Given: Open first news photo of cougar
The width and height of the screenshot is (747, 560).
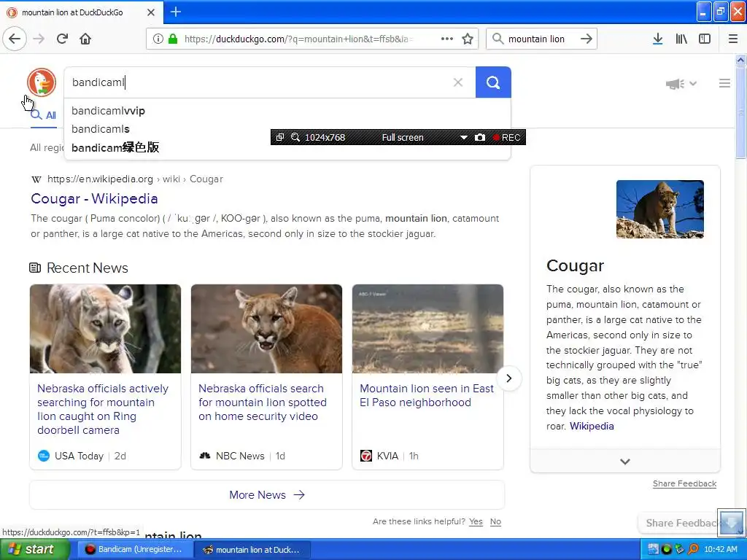Looking at the screenshot, I should point(105,329).
